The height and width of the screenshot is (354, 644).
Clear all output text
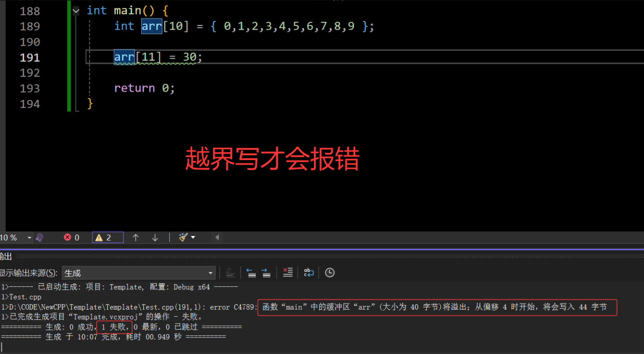tap(288, 273)
